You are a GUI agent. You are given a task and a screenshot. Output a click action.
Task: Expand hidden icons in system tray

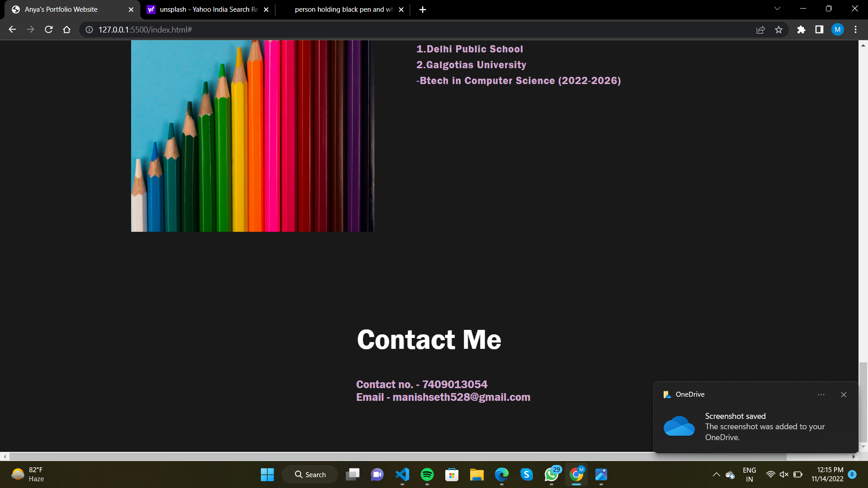(x=716, y=475)
